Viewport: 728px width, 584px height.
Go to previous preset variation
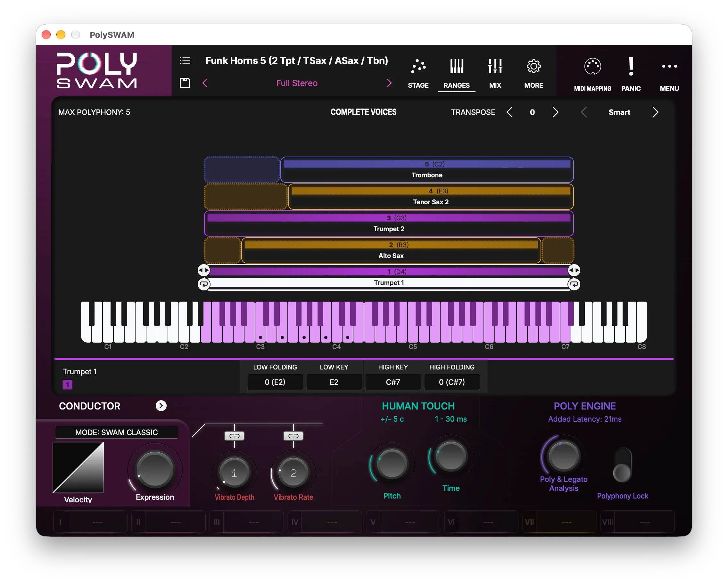205,83
